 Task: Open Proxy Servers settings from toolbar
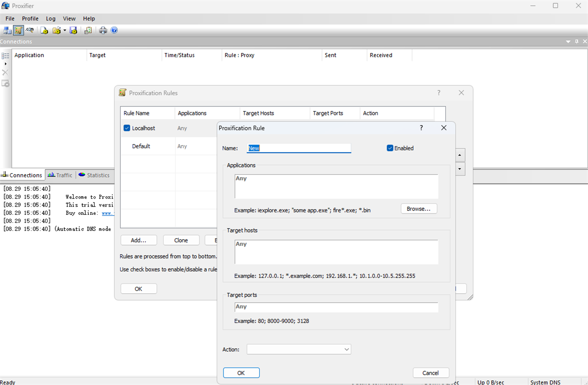(x=7, y=30)
